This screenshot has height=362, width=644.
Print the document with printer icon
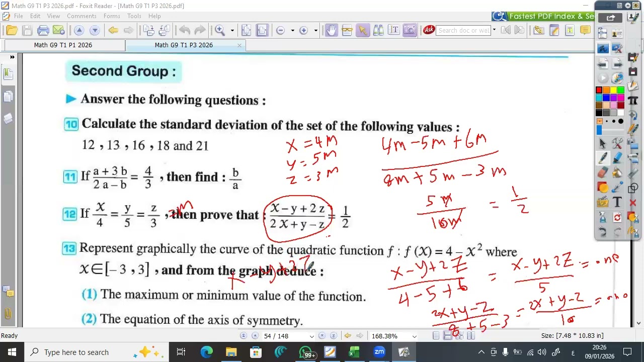click(43, 30)
